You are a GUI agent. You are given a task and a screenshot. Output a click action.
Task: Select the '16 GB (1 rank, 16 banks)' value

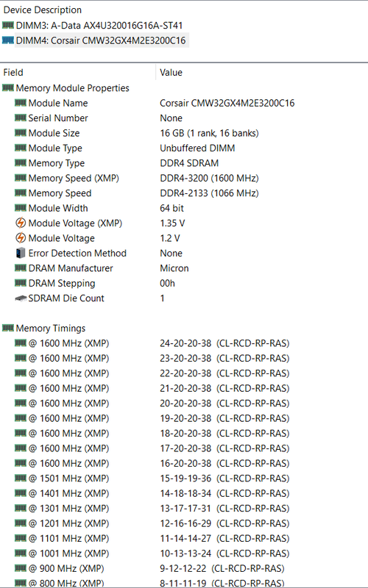(210, 133)
